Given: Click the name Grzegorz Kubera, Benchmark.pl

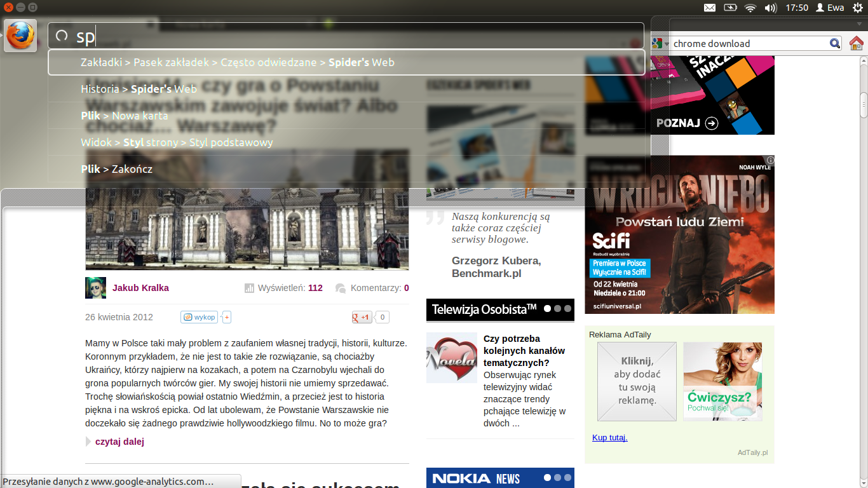Looking at the screenshot, I should [496, 267].
